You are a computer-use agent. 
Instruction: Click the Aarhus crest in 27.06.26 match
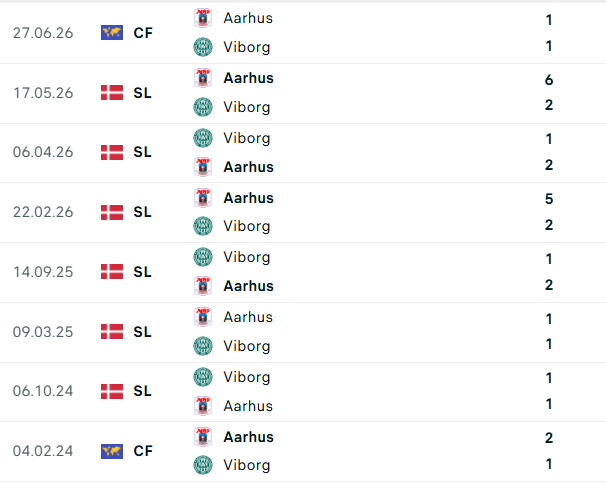click(x=203, y=18)
